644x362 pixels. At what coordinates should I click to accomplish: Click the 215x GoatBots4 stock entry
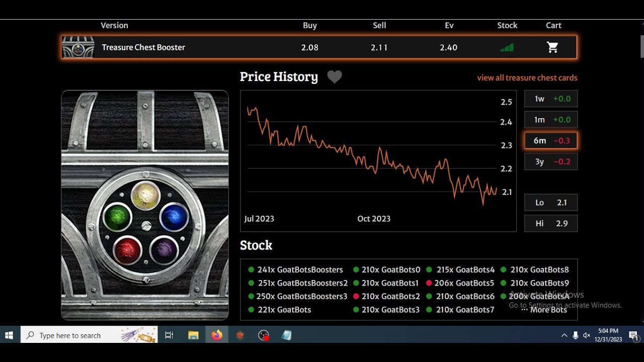[460, 269]
